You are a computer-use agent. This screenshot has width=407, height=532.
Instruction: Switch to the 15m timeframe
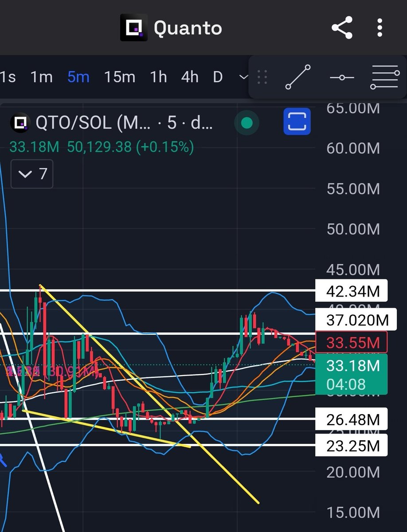coord(119,77)
